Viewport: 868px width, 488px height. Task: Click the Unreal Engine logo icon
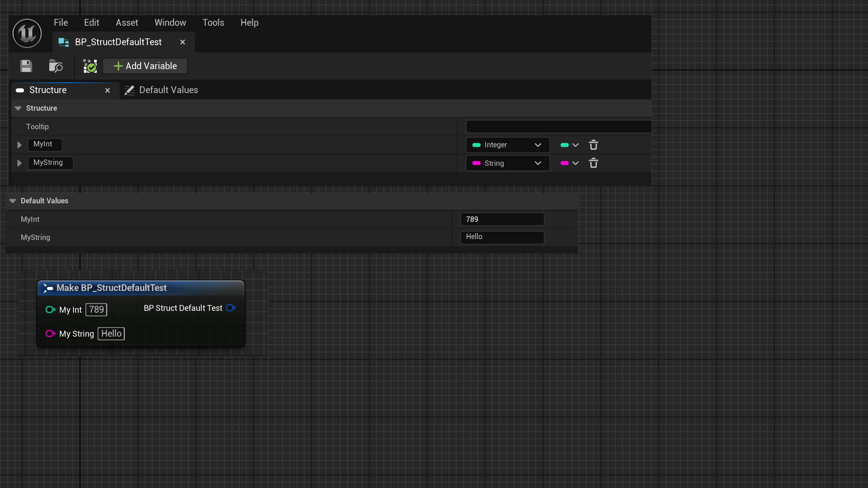point(27,33)
